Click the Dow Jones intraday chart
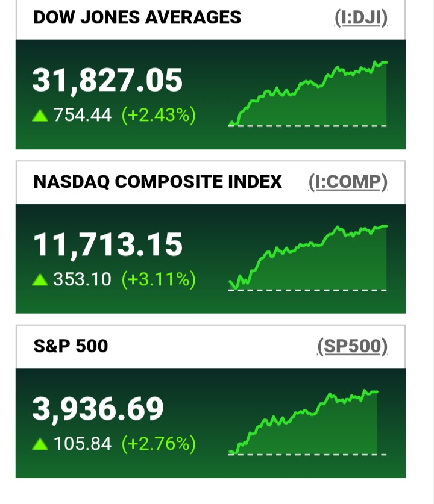Viewport: 434px width, 504px height. coord(308,95)
